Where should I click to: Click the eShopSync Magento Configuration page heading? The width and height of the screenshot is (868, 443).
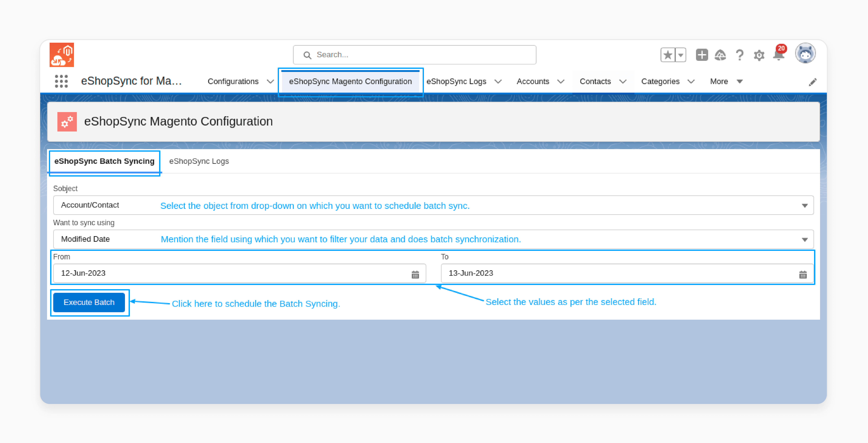178,122
